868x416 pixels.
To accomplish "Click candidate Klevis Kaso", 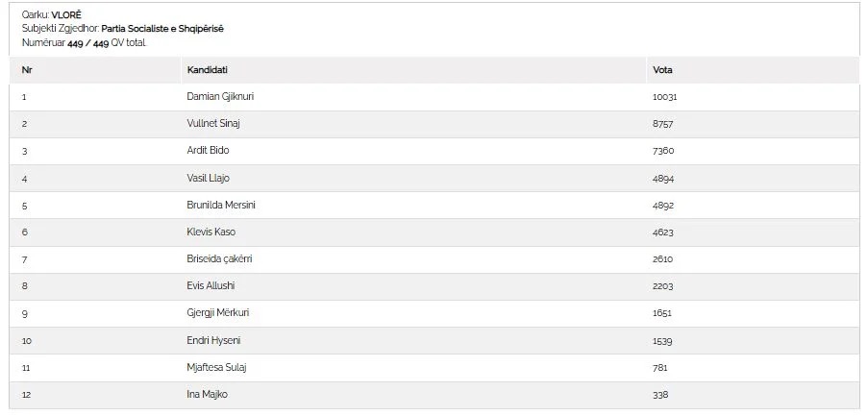I will pos(211,232).
